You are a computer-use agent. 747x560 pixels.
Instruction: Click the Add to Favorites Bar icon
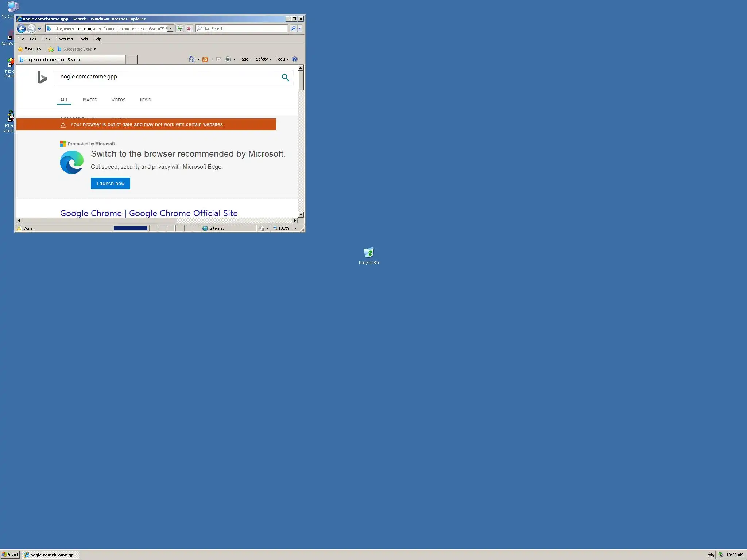coord(51,49)
